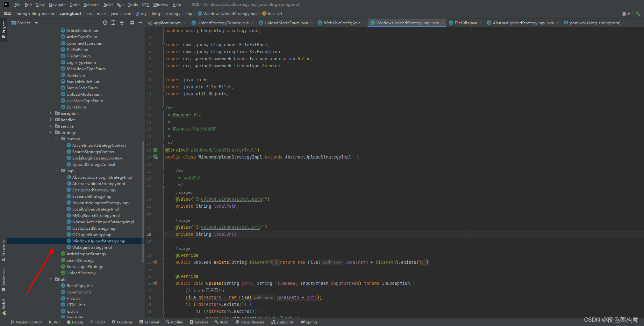Switch to the FileUtils.java tab
Viewport: 644px width, 326px height.
(x=465, y=23)
